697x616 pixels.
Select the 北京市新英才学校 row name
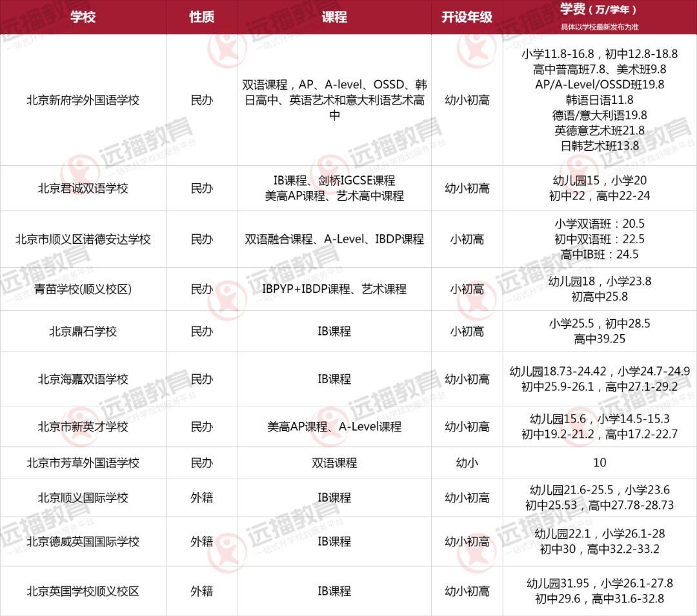tap(83, 427)
